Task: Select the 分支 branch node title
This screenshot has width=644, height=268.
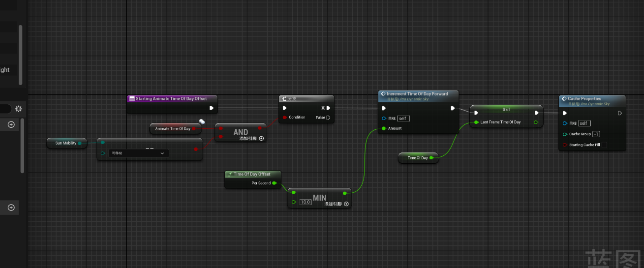Action: (x=292, y=99)
